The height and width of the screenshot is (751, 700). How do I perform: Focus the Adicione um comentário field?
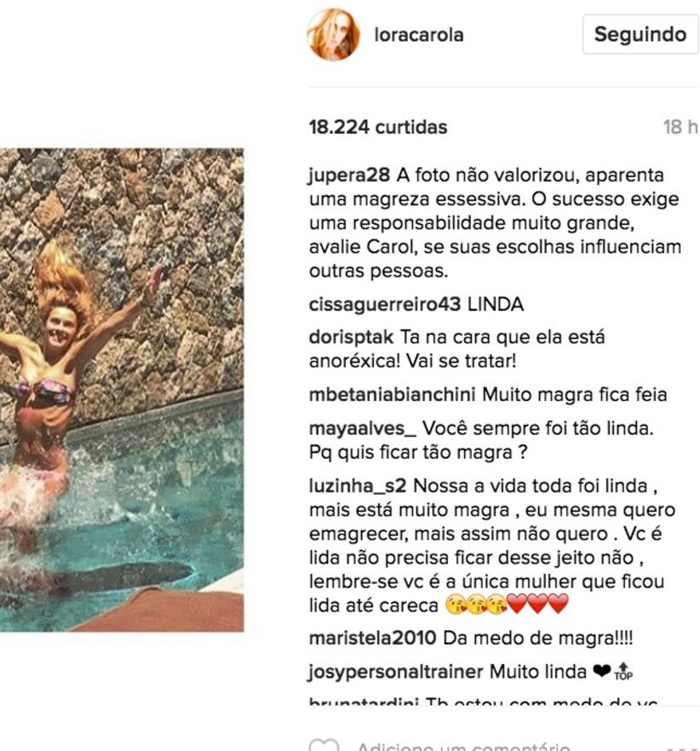[x=464, y=746]
